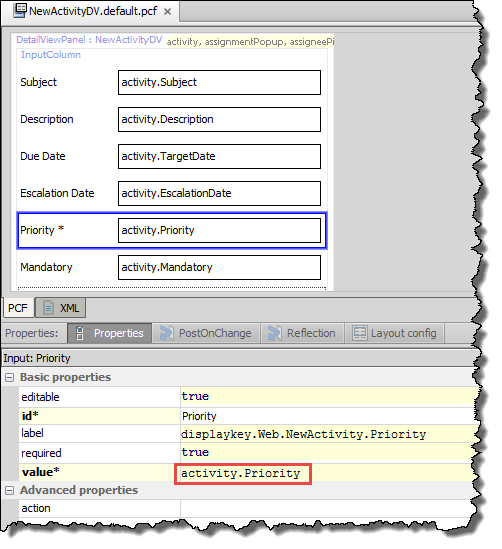Image resolution: width=502 pixels, height=549 pixels.
Task: Click the activity.Priority input widget
Action: tap(219, 230)
